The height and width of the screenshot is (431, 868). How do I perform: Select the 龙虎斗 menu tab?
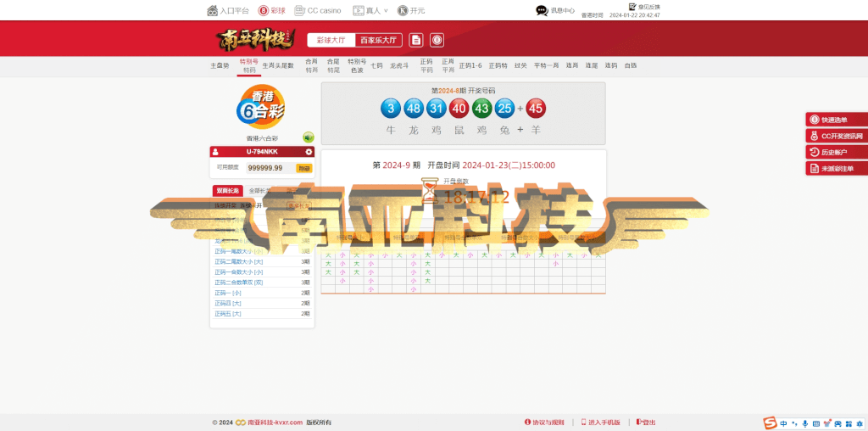(x=399, y=65)
